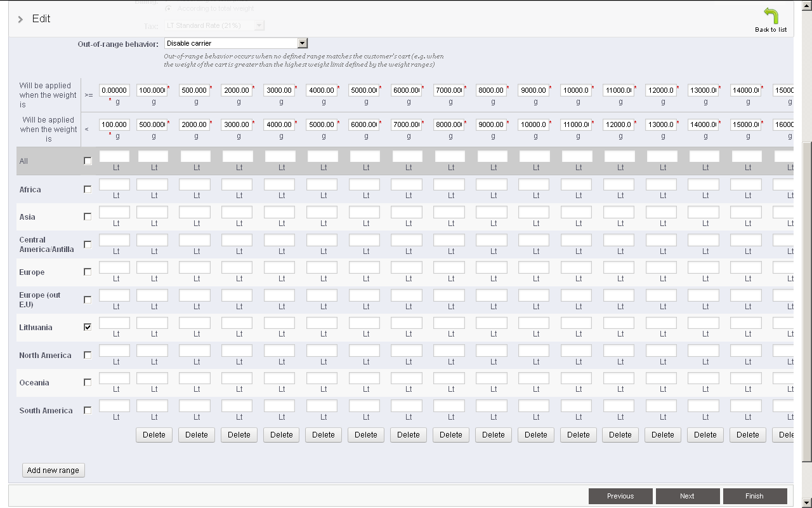Screen dimensions: 812x508
Task: Check the Africa zone checkbox
Action: click(88, 189)
